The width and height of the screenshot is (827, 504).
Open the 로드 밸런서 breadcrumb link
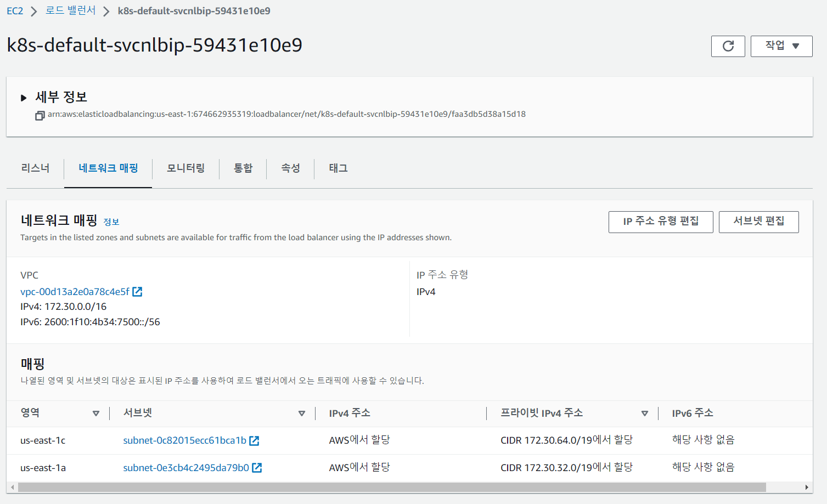point(70,11)
